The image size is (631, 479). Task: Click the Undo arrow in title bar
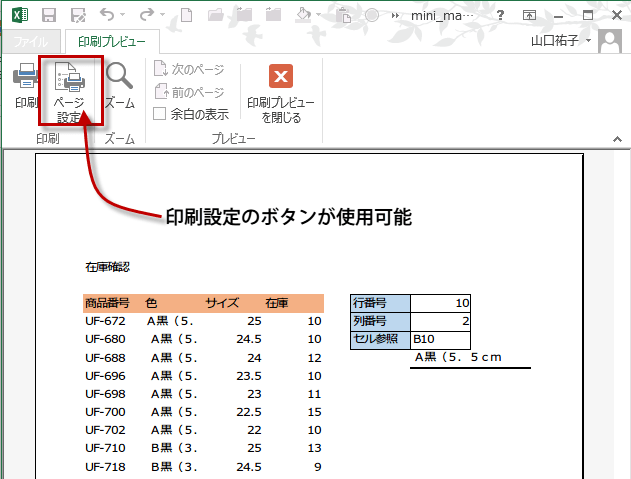coord(107,15)
